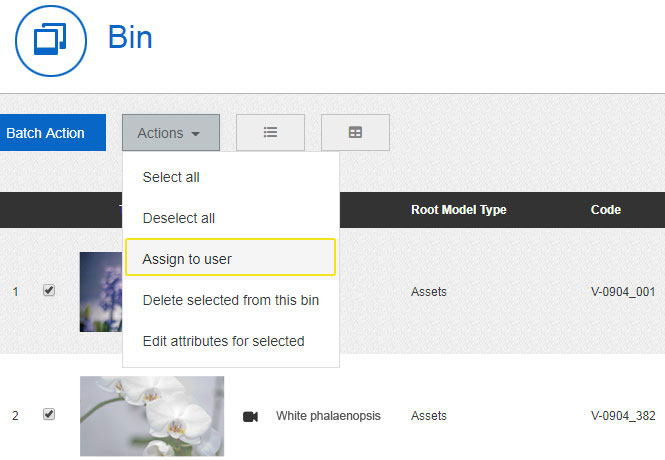
Task: Switch to list view icon
Action: (270, 133)
